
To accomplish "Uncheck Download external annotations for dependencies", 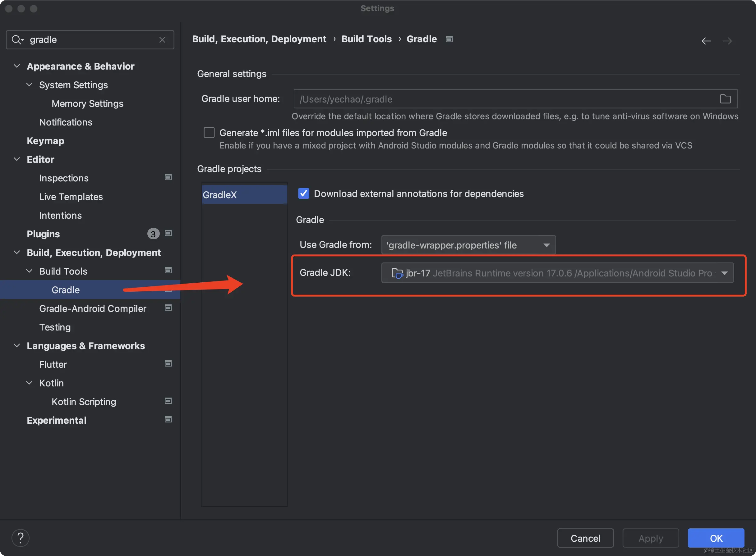I will [303, 194].
